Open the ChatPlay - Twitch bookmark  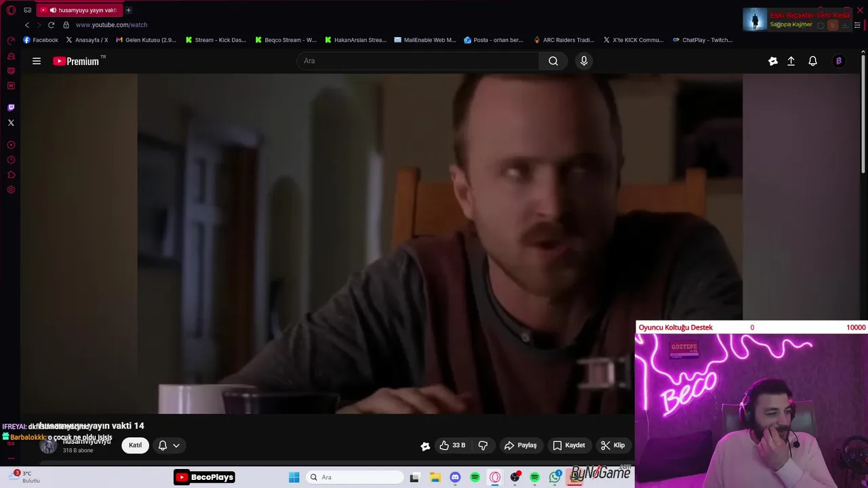tap(703, 40)
